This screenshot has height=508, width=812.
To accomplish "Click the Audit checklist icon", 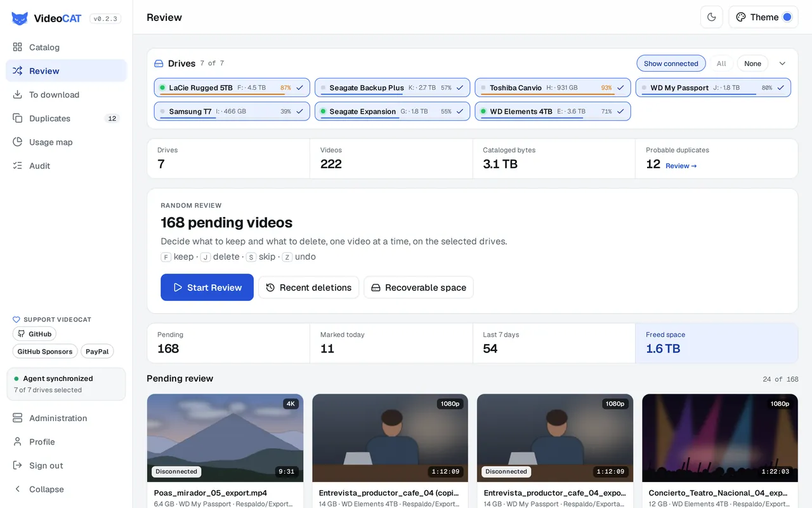I will click(x=18, y=166).
